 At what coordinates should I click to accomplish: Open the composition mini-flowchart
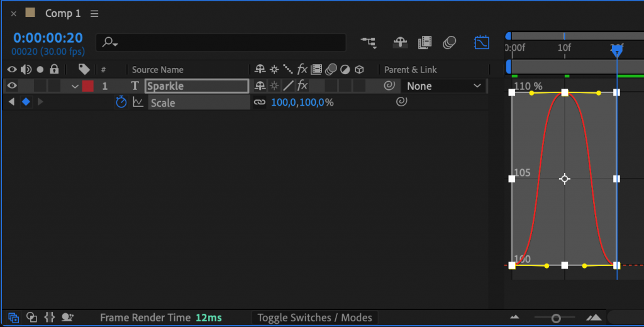pos(368,43)
